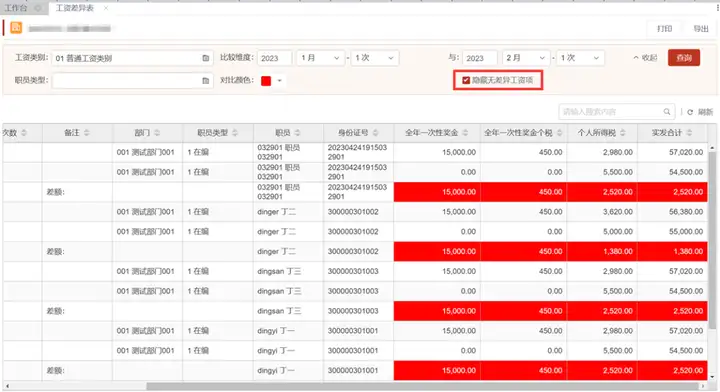Click the 导出 button
The height and width of the screenshot is (392, 720).
click(701, 28)
